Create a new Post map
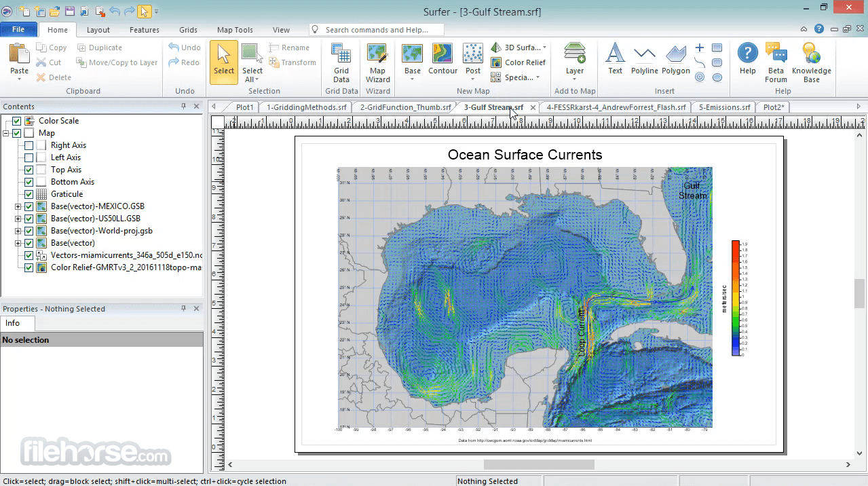This screenshot has height=486, width=868. click(x=473, y=62)
